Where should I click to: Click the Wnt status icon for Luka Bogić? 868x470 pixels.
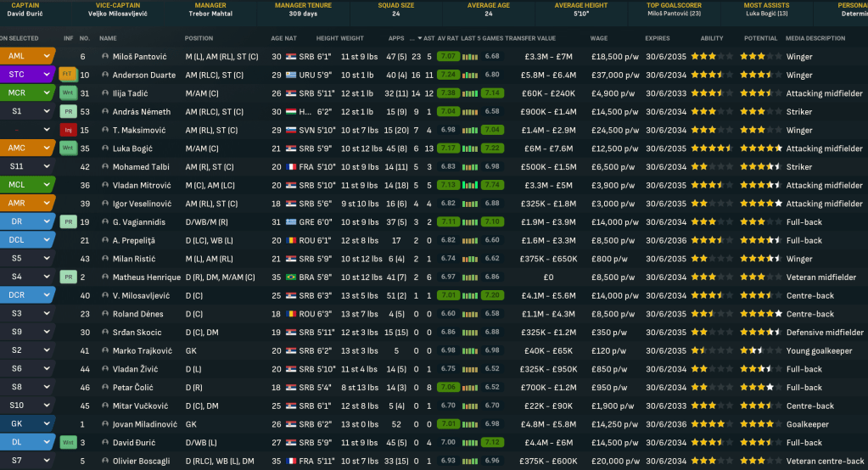69,148
